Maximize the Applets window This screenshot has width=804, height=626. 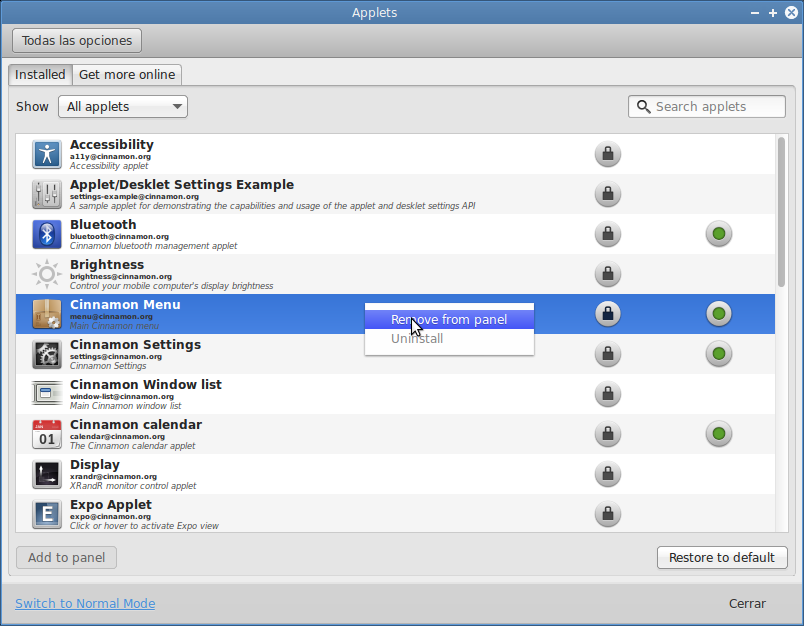pyautogui.click(x=773, y=13)
